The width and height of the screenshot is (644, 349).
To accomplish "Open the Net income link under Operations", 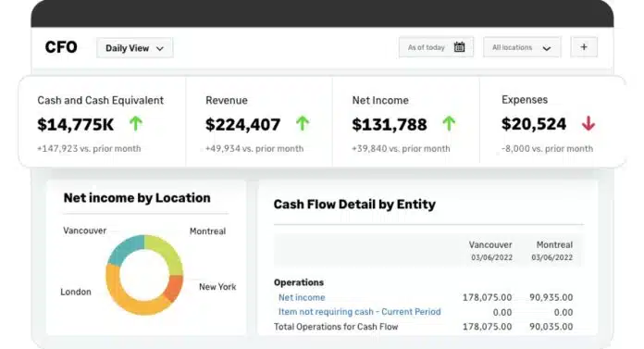I will tap(302, 297).
